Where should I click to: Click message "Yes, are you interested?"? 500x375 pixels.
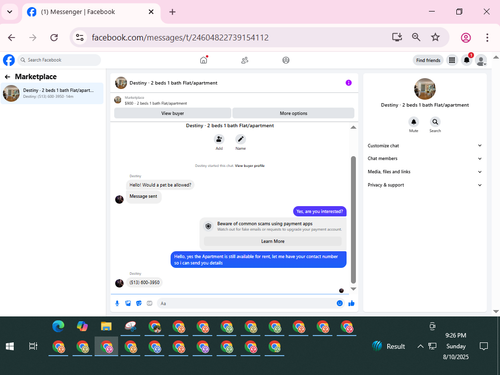320,211
